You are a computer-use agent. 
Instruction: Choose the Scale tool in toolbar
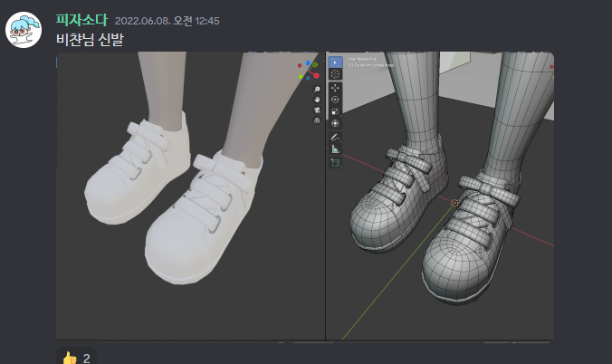[335, 111]
